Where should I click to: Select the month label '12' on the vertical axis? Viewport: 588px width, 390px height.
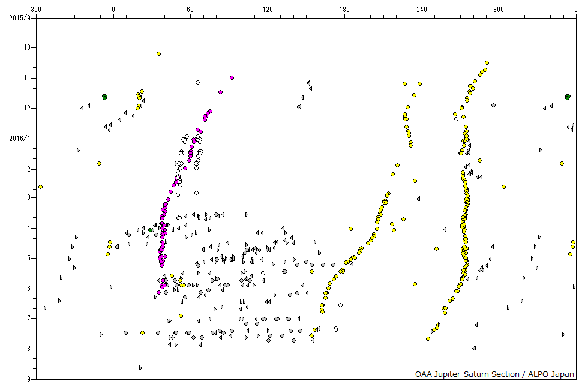click(x=28, y=109)
